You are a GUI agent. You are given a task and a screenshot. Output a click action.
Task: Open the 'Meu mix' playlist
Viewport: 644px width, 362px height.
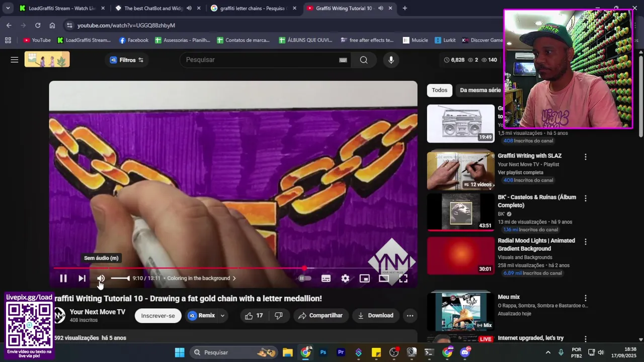click(x=461, y=311)
